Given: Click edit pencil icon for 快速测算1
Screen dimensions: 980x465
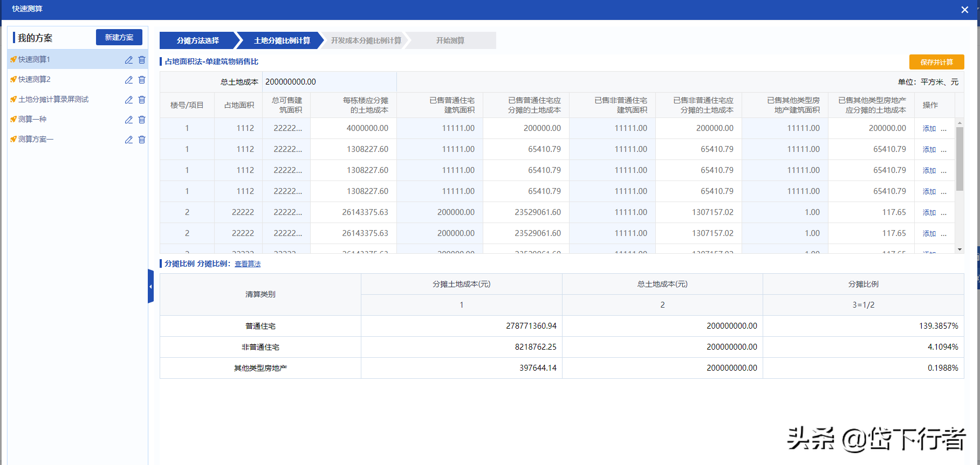Looking at the screenshot, I should pos(128,60).
